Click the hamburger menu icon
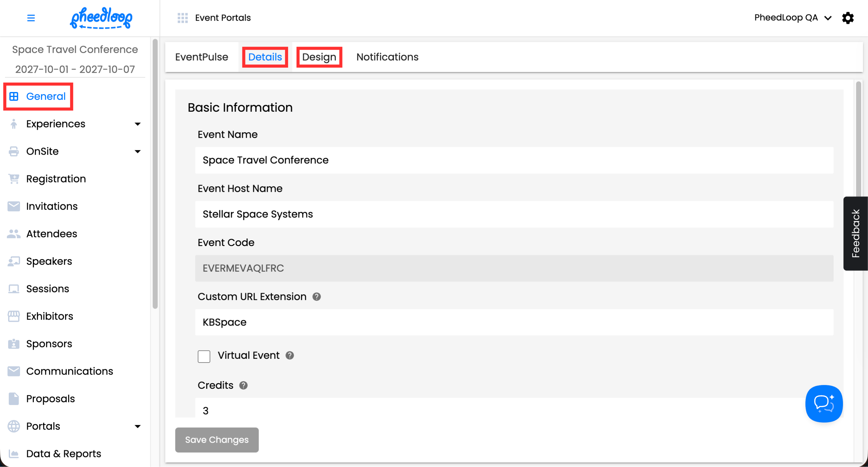 (31, 18)
